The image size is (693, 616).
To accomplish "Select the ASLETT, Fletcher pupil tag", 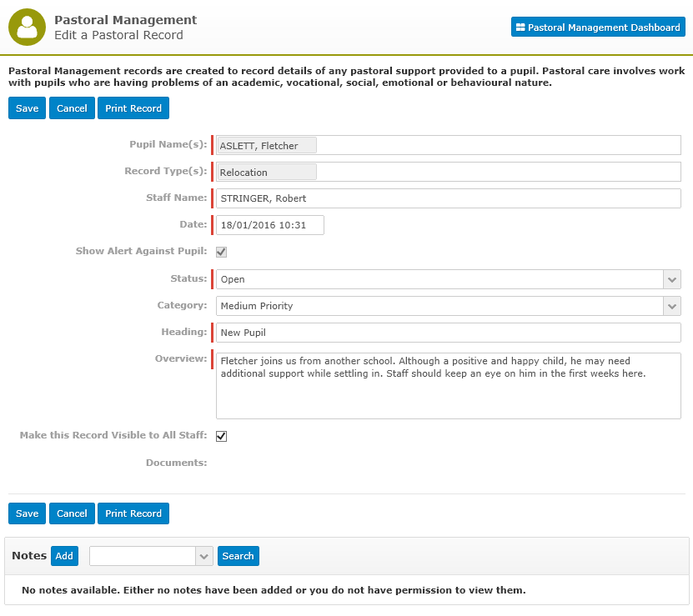I will (267, 145).
